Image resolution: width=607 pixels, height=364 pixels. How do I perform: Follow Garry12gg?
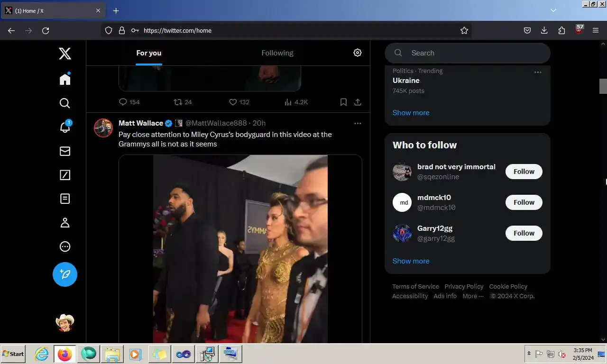(x=524, y=233)
